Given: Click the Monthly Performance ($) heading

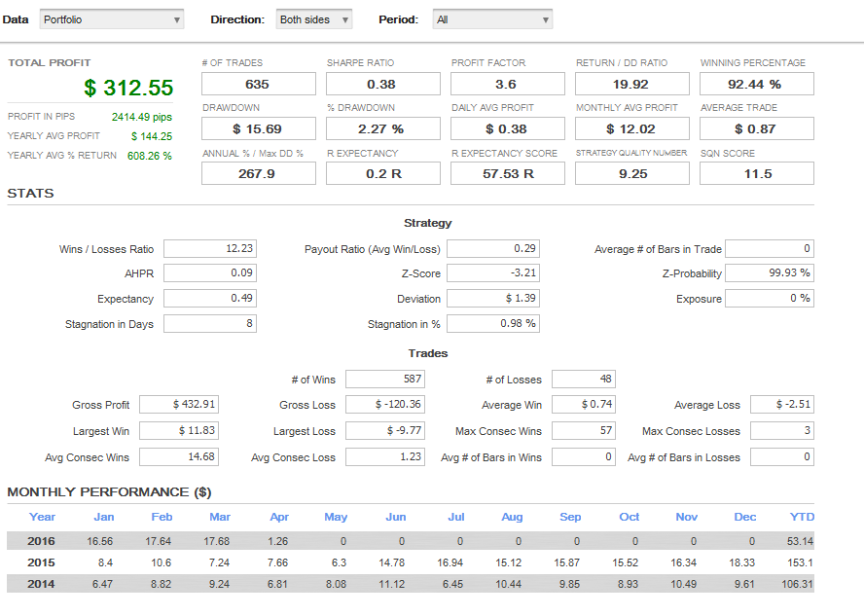Looking at the screenshot, I should pos(109,492).
